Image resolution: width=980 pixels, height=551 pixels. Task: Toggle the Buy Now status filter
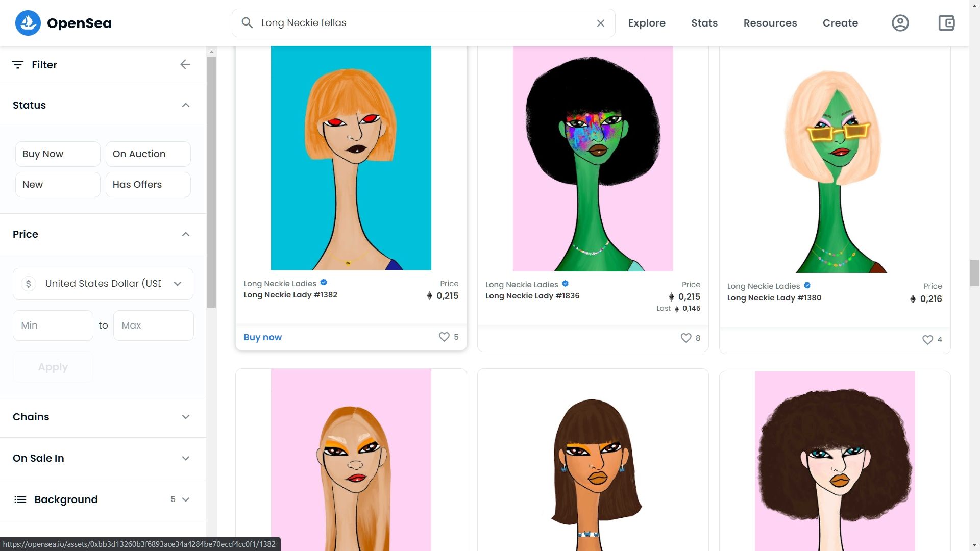pyautogui.click(x=58, y=154)
